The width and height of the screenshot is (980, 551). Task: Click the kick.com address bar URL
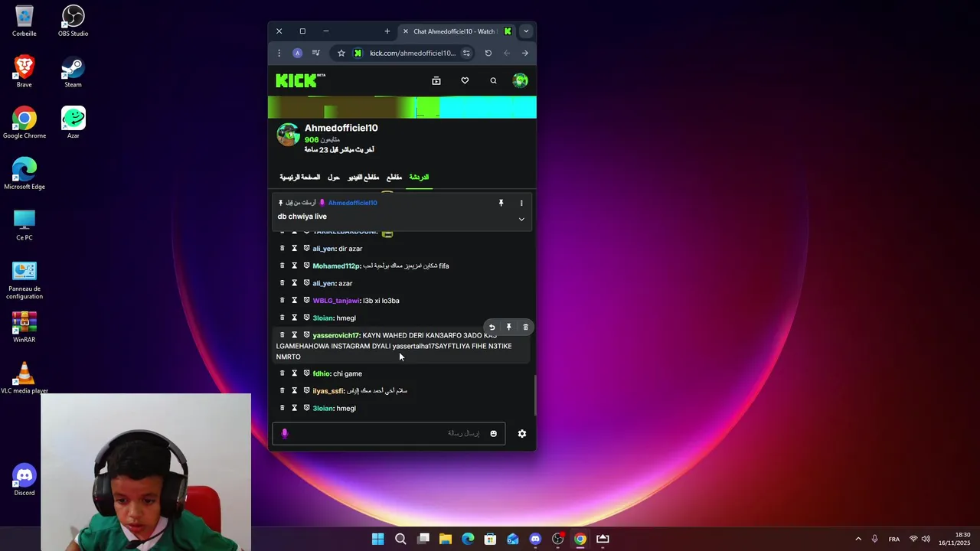(413, 53)
